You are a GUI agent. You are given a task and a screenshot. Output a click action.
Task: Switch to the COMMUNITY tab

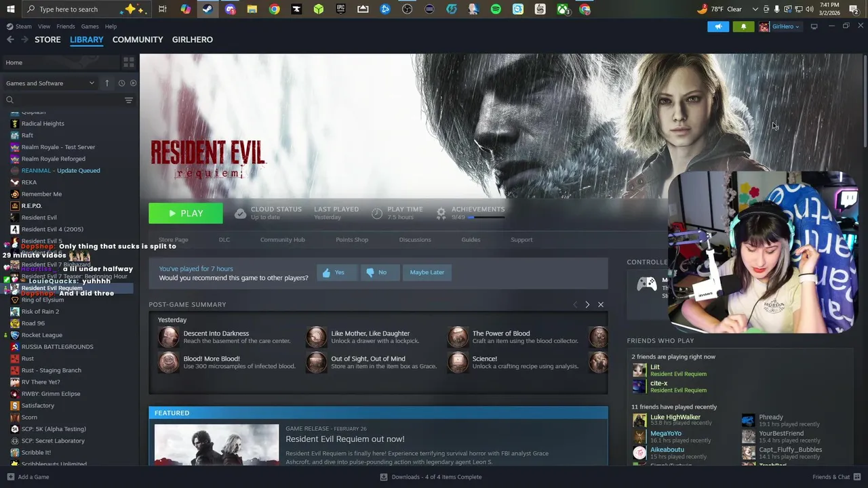tap(138, 39)
